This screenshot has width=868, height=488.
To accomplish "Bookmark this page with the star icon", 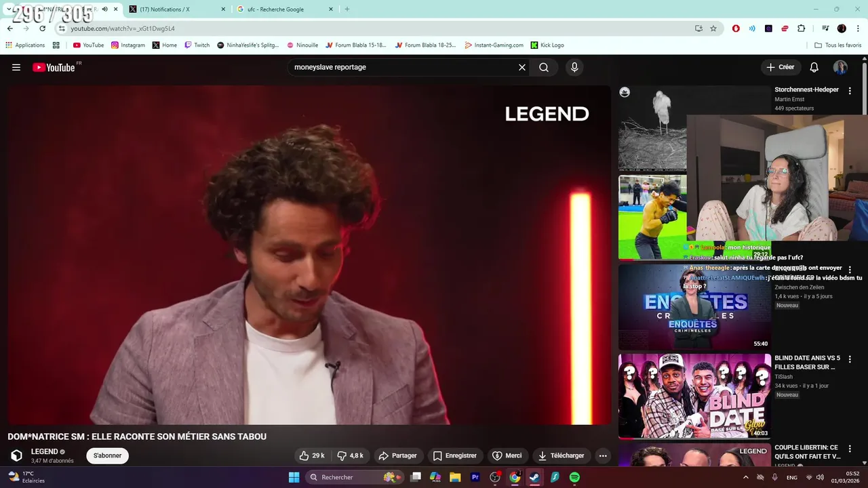I will [713, 28].
